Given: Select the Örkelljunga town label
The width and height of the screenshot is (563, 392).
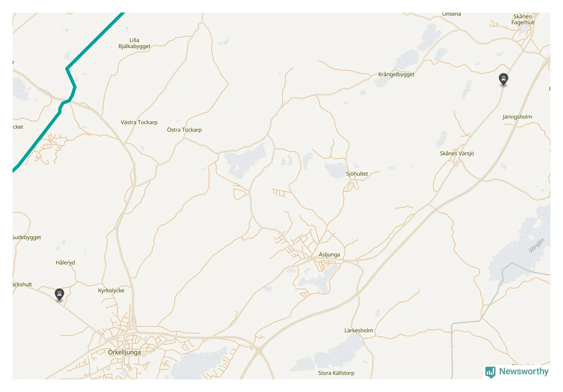Looking at the screenshot, I should [124, 353].
